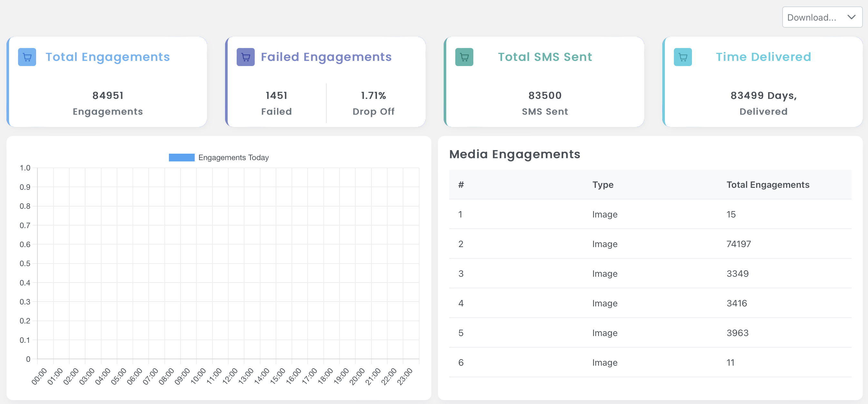Image resolution: width=868 pixels, height=404 pixels.
Task: Click the 1.71% drop off value
Action: [373, 96]
